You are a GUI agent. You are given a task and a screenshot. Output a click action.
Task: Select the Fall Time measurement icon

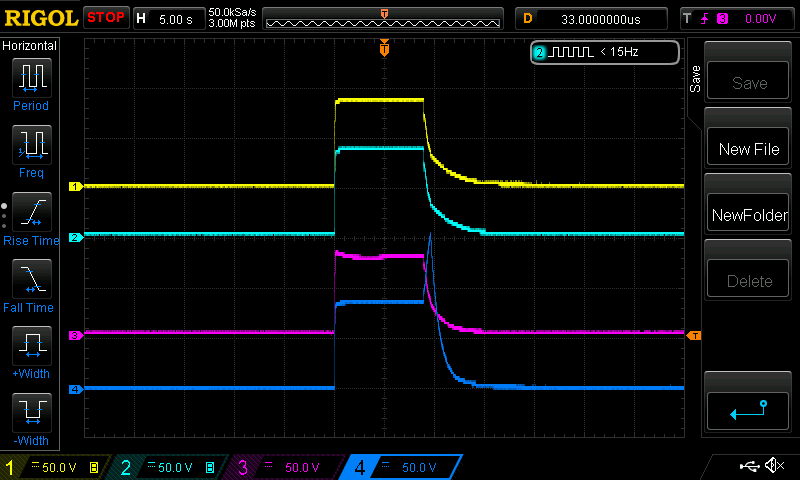click(32, 279)
